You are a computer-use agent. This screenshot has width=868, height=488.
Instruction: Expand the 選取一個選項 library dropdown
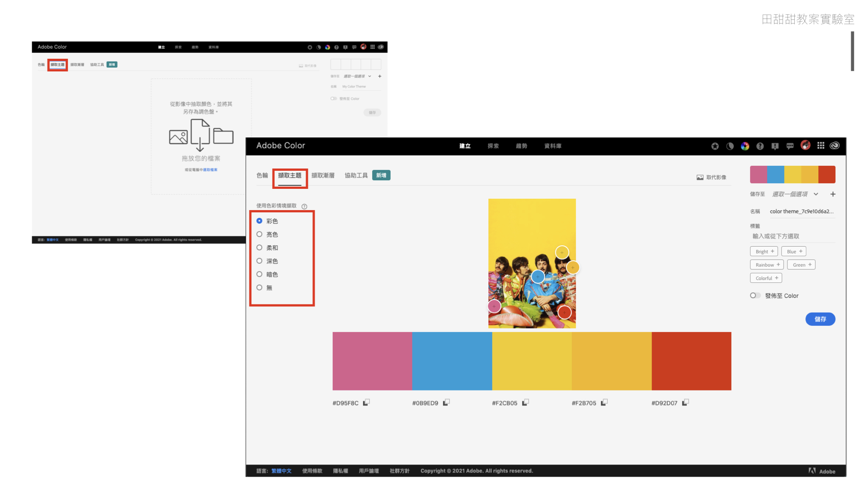816,194
